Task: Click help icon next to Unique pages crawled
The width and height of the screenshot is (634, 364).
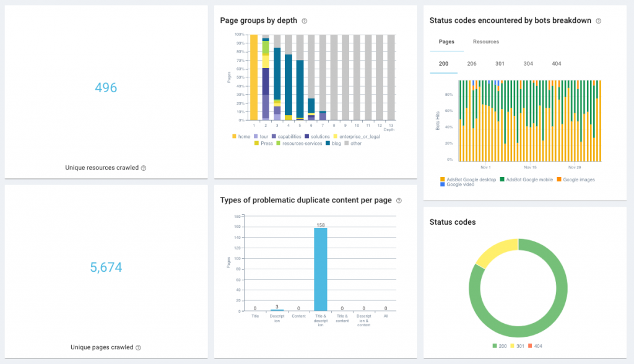Action: (138, 348)
